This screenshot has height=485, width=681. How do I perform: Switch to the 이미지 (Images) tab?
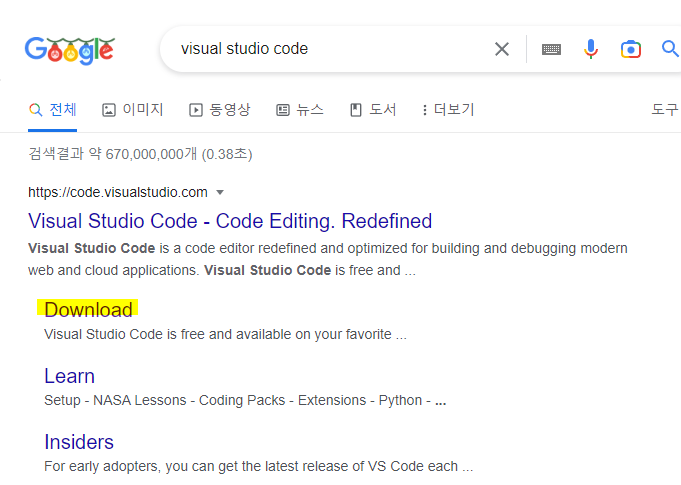[132, 109]
